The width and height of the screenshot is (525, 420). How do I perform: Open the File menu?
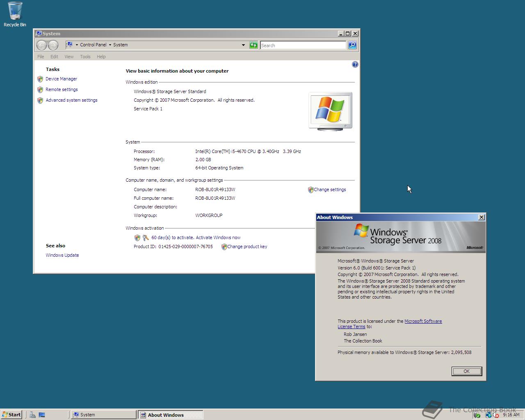point(41,57)
